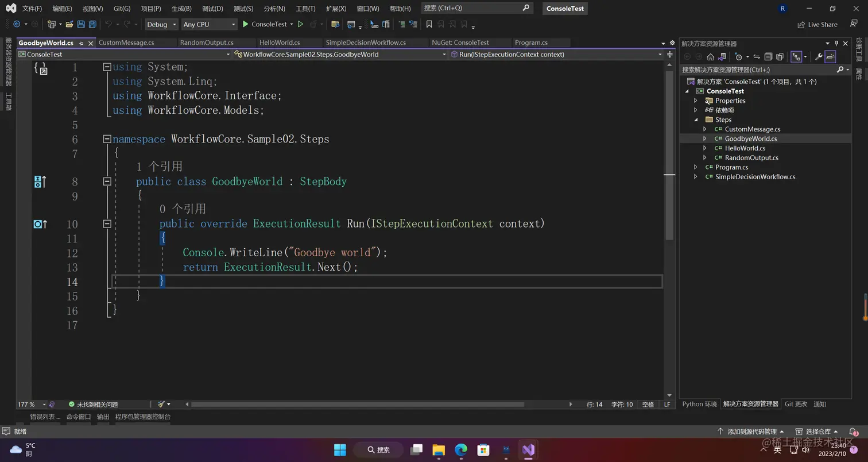Collapse the namespace block on line 6
This screenshot has height=462, width=868.
pyautogui.click(x=107, y=139)
